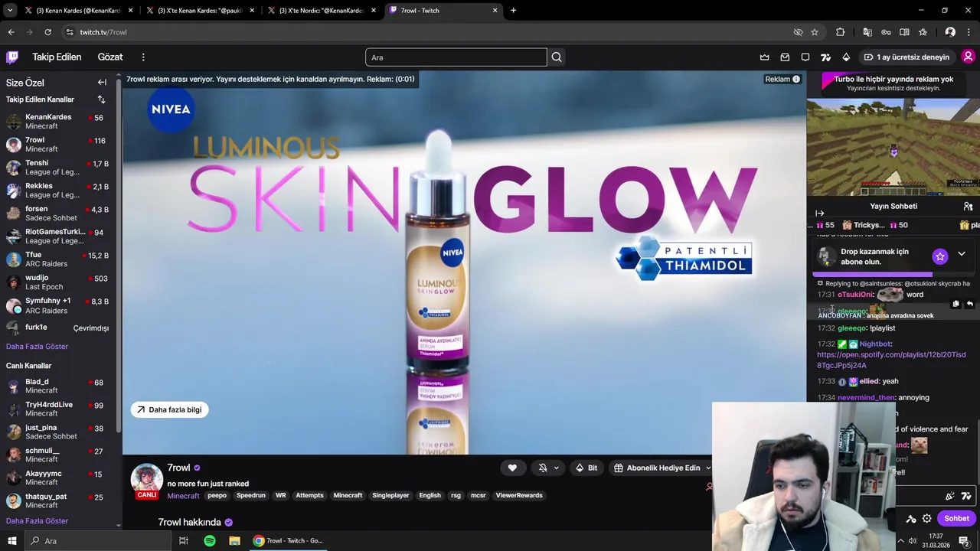The height and width of the screenshot is (551, 980).
Task: Click the 7rowl channel avatar
Action: (147, 478)
